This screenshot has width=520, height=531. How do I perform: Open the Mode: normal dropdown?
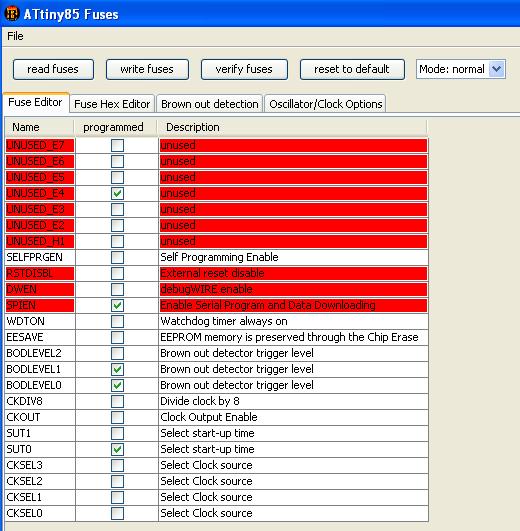pos(461,69)
